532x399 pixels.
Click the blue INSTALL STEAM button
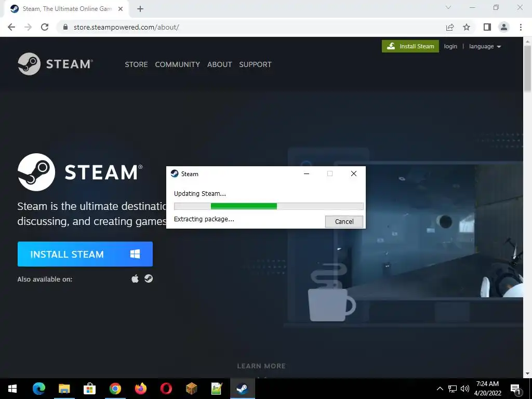point(85,254)
